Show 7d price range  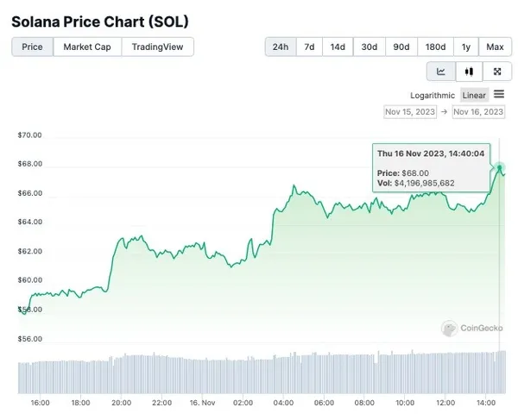tap(309, 47)
